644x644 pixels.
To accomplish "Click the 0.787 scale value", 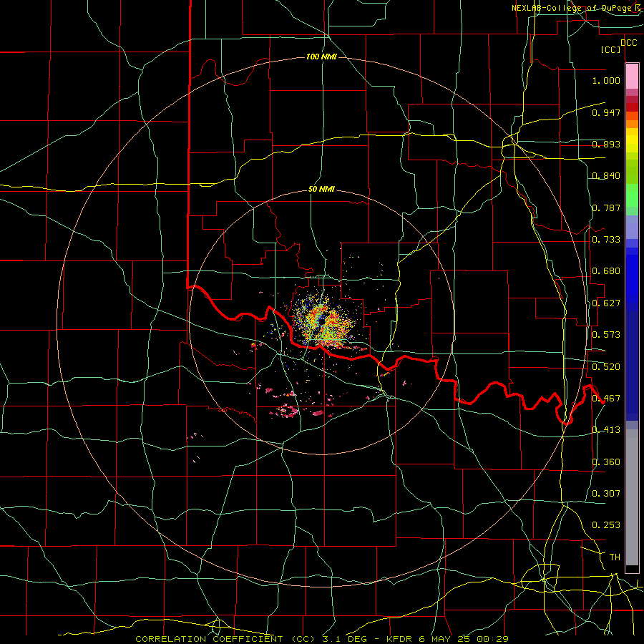I will [x=606, y=208].
